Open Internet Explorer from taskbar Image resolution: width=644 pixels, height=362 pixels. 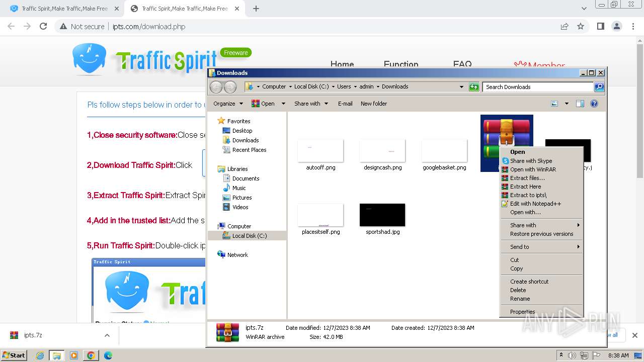(x=40, y=355)
